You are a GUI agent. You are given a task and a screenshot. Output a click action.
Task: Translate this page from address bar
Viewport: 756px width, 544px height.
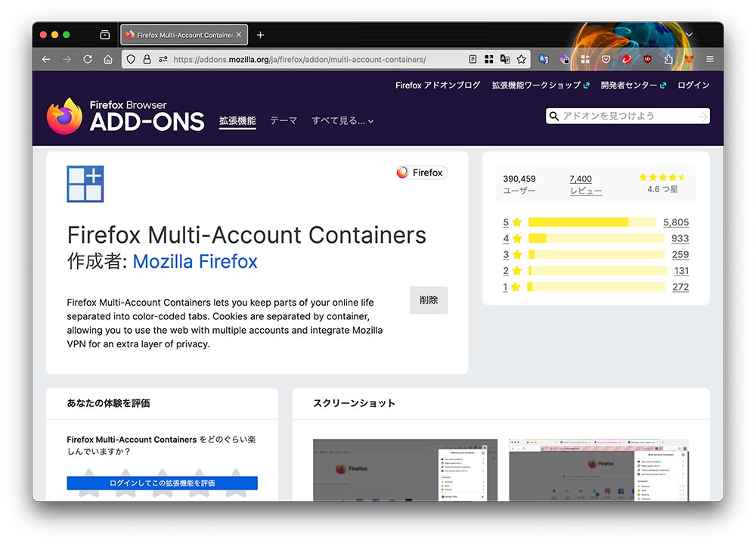(505, 59)
